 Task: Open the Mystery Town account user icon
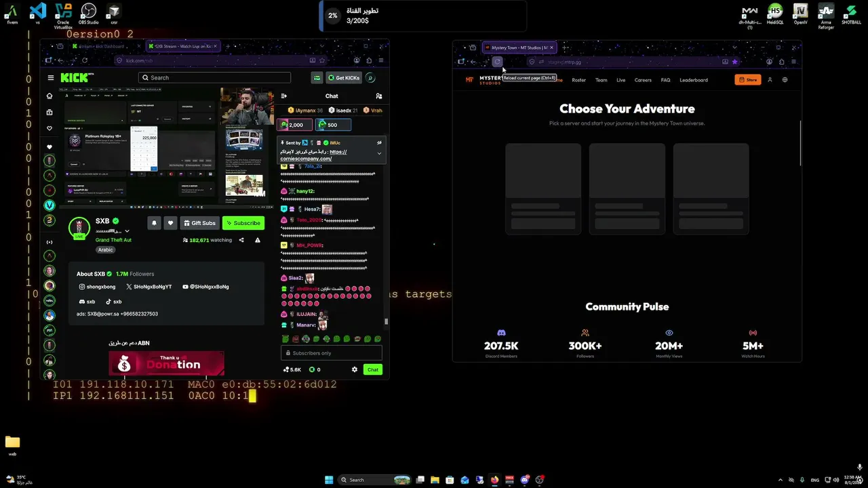(770, 80)
